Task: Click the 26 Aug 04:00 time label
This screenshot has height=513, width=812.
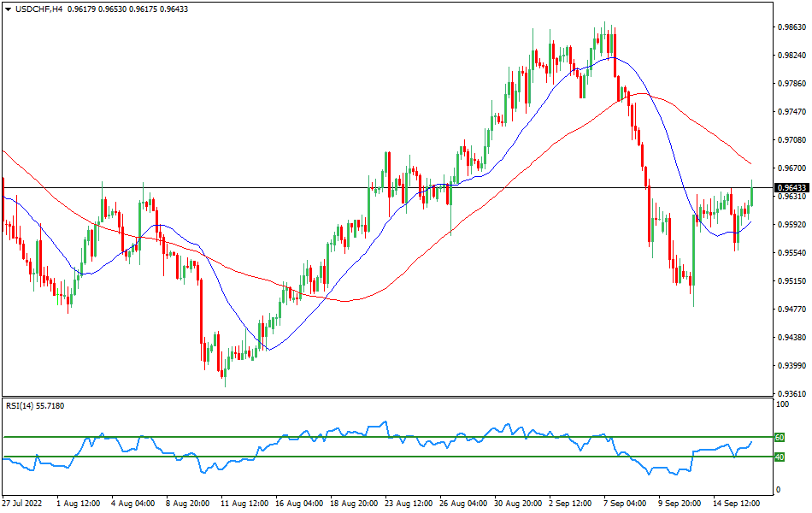Action: [462, 504]
